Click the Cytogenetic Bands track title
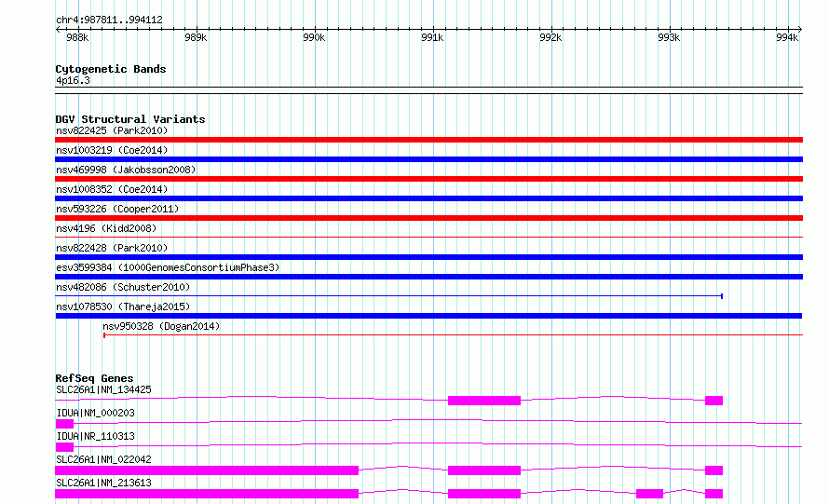 click(111, 69)
